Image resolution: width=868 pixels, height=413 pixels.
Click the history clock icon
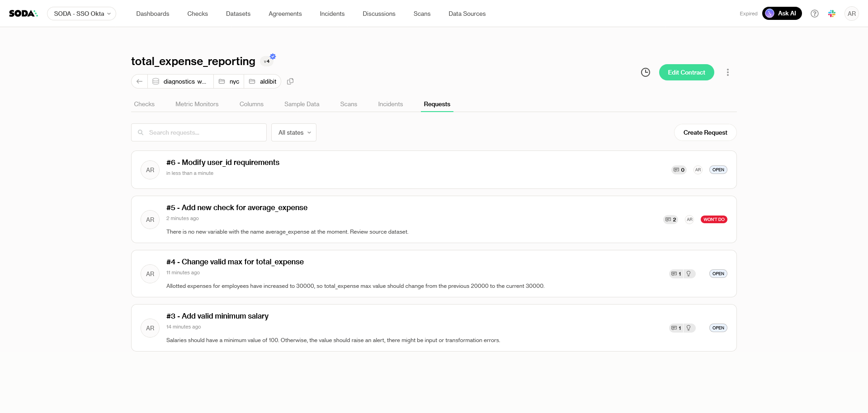click(646, 72)
